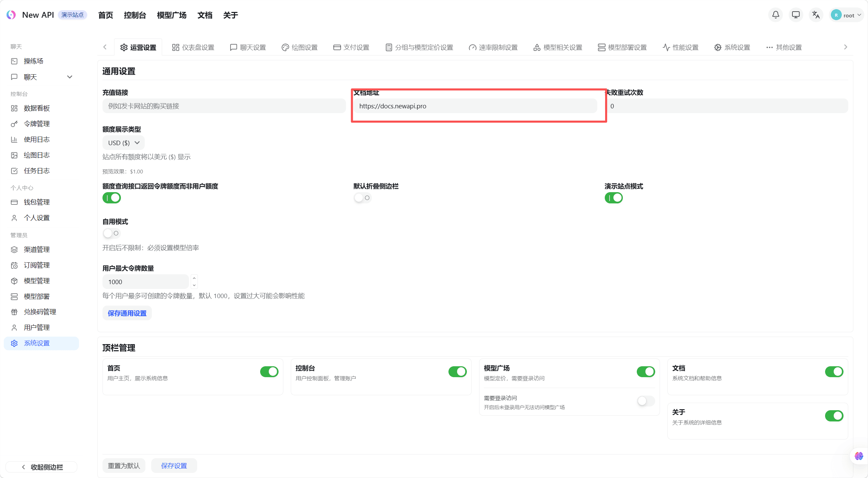
Task: Click the 保存通用设置 button
Action: click(x=126, y=313)
